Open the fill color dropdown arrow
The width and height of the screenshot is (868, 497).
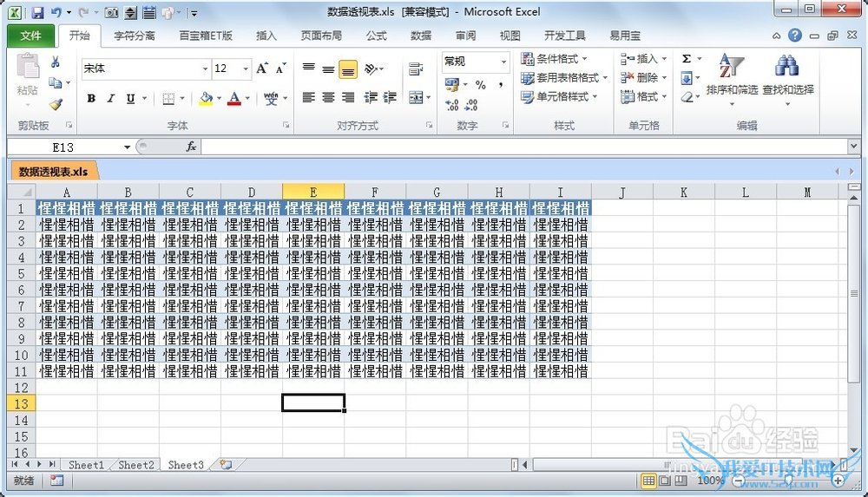[x=220, y=99]
